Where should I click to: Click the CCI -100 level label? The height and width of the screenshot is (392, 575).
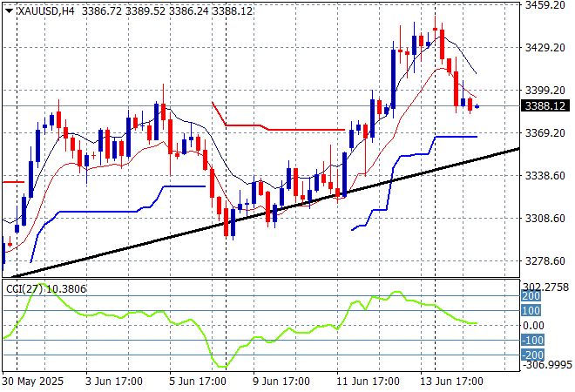[x=532, y=341]
